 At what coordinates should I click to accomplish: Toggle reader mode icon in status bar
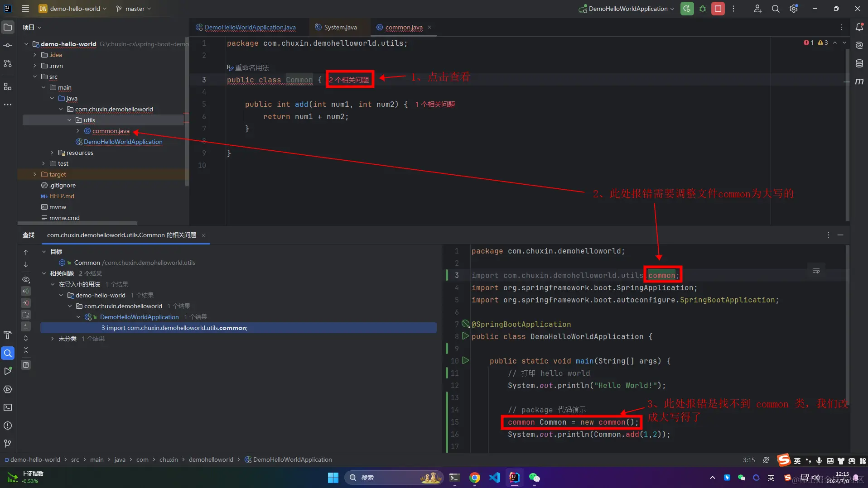766,460
